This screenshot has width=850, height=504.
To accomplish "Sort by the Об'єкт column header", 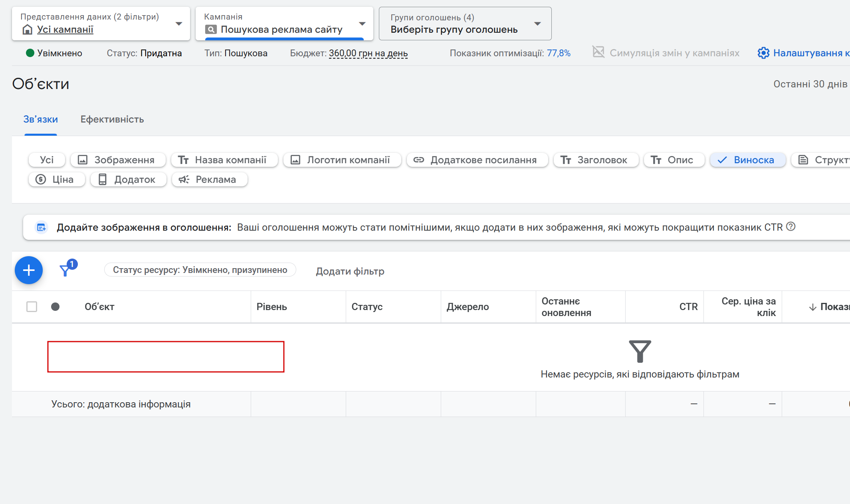I will tap(99, 306).
